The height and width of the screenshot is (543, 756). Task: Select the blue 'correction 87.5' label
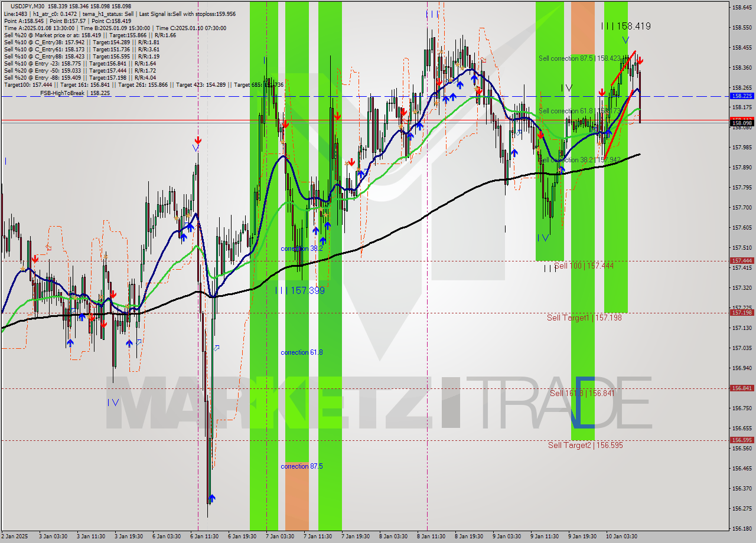[302, 466]
